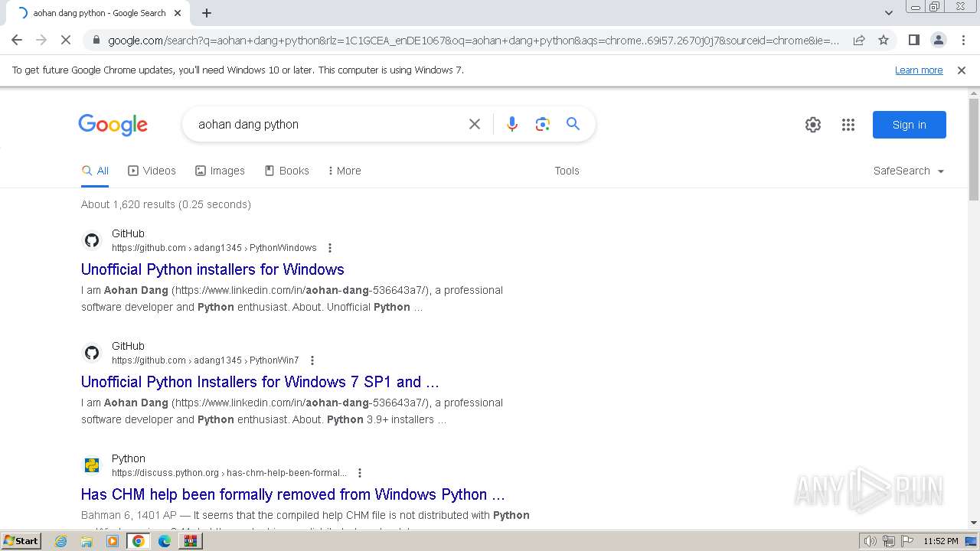Open Google Lens image search

click(x=543, y=124)
